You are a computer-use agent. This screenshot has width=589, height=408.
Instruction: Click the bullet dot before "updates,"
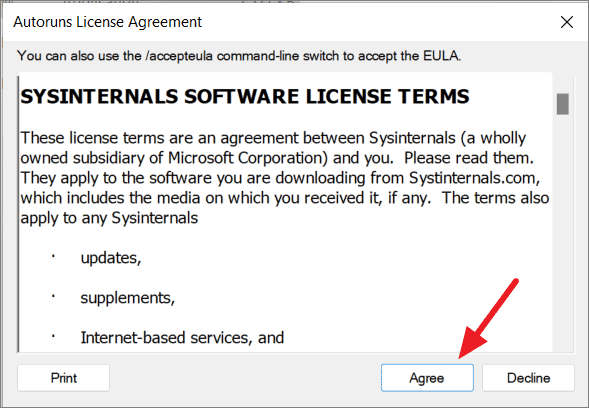53,256
